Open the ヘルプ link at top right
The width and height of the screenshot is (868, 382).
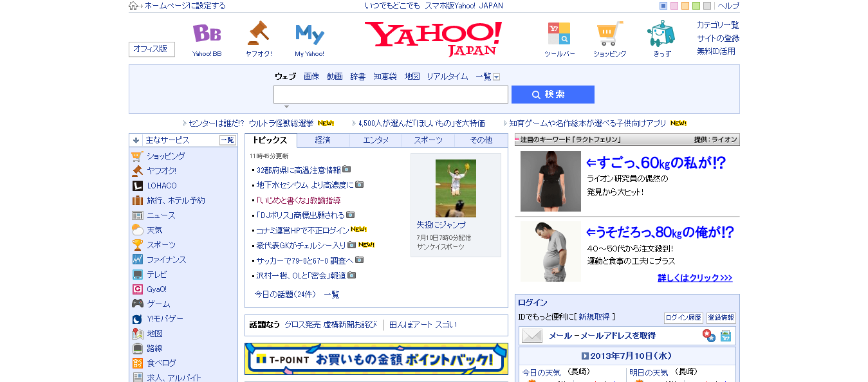728,6
